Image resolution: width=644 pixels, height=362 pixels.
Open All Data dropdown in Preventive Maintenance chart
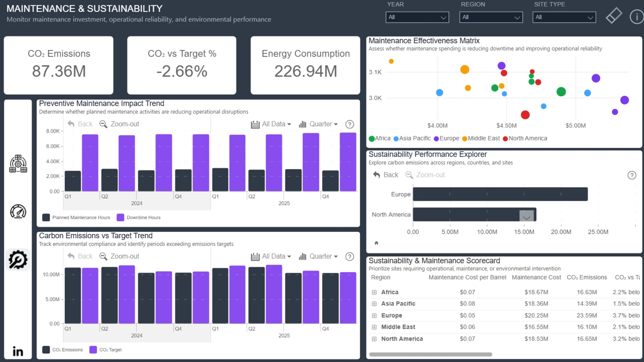[271, 124]
